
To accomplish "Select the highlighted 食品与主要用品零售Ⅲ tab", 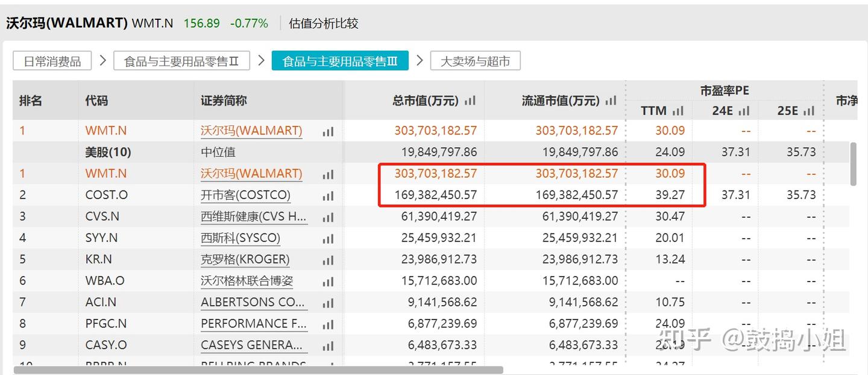I will [x=340, y=61].
